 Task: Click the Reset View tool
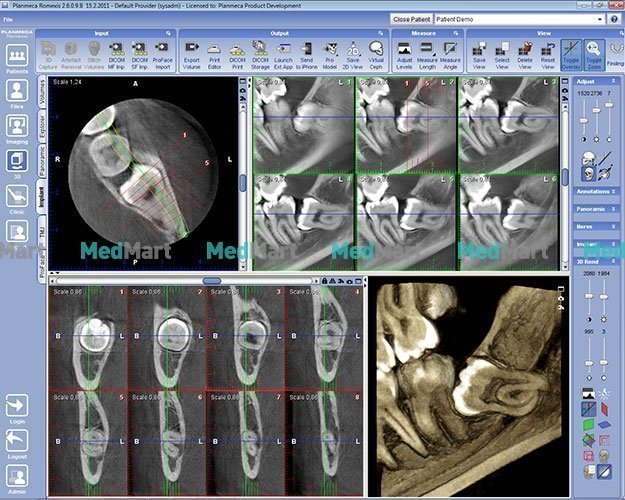coord(548,55)
